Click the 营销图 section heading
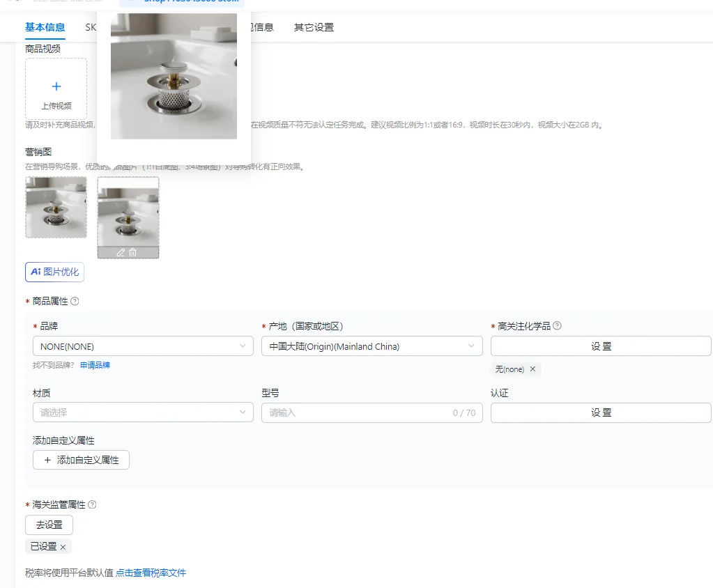This screenshot has height=588, width=713. tap(38, 152)
